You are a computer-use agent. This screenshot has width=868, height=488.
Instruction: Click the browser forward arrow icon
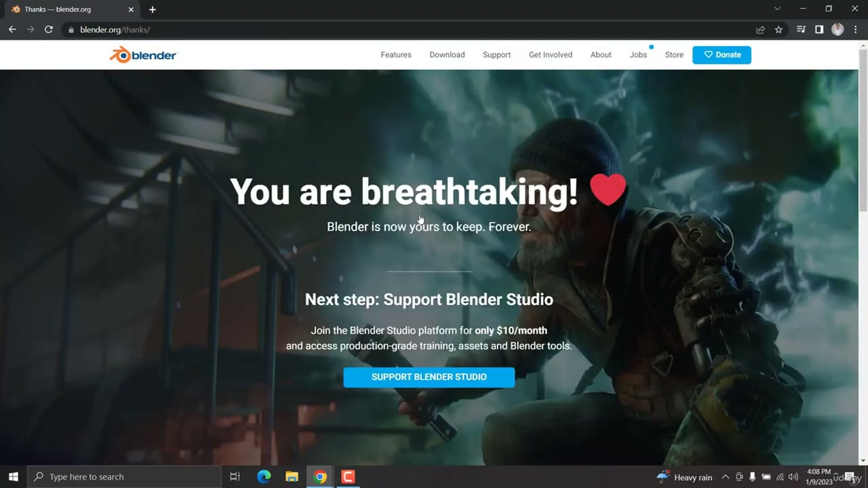point(30,29)
